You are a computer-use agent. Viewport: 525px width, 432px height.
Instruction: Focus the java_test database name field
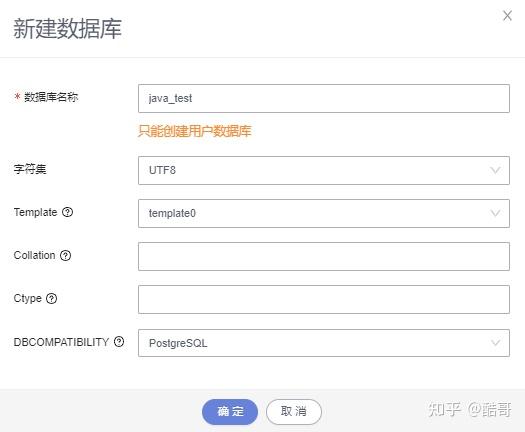pyautogui.click(x=324, y=98)
